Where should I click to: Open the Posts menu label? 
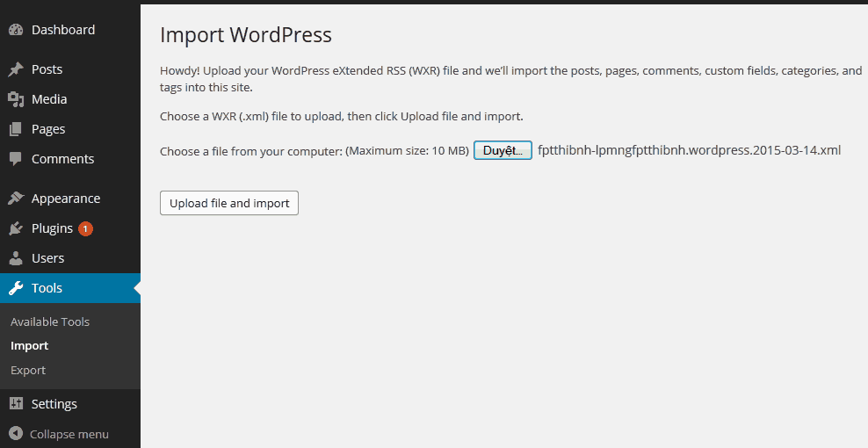tap(47, 69)
